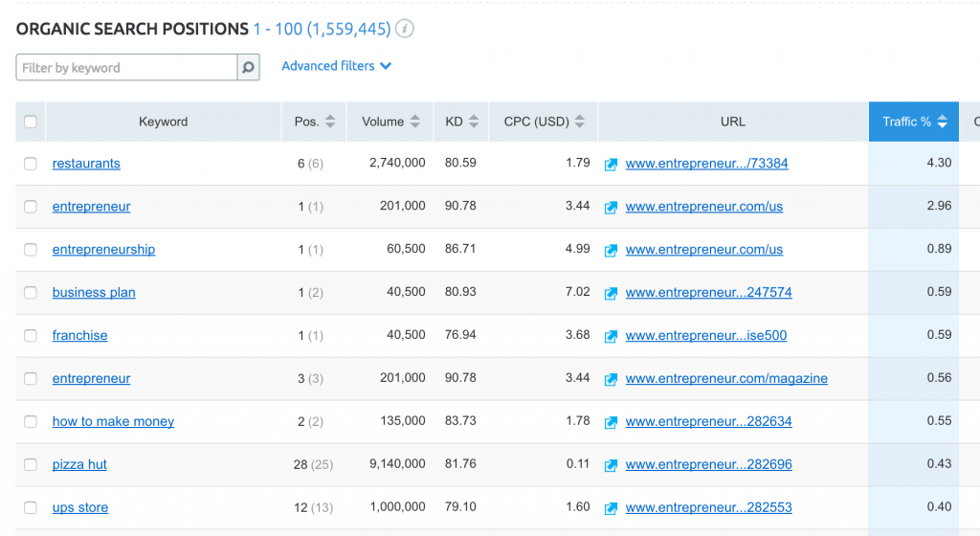Viewport: 980px width, 536px height.
Task: Select the checkbox for how to make money
Action: point(31,421)
